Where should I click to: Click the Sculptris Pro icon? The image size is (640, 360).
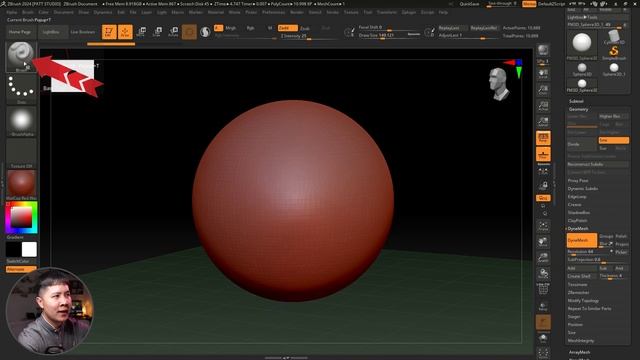pyautogui.click(x=205, y=31)
